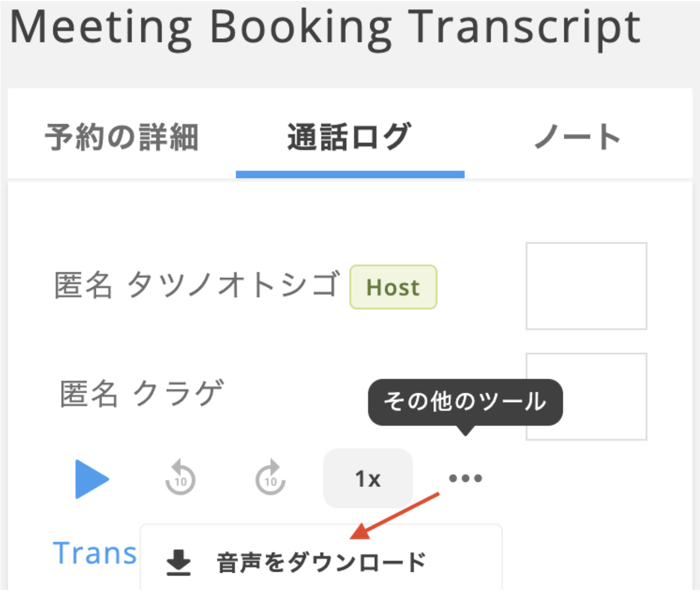Image resolution: width=700 pixels, height=594 pixels.
Task: Select 音声をダウンロード menu entry text
Action: (x=321, y=563)
